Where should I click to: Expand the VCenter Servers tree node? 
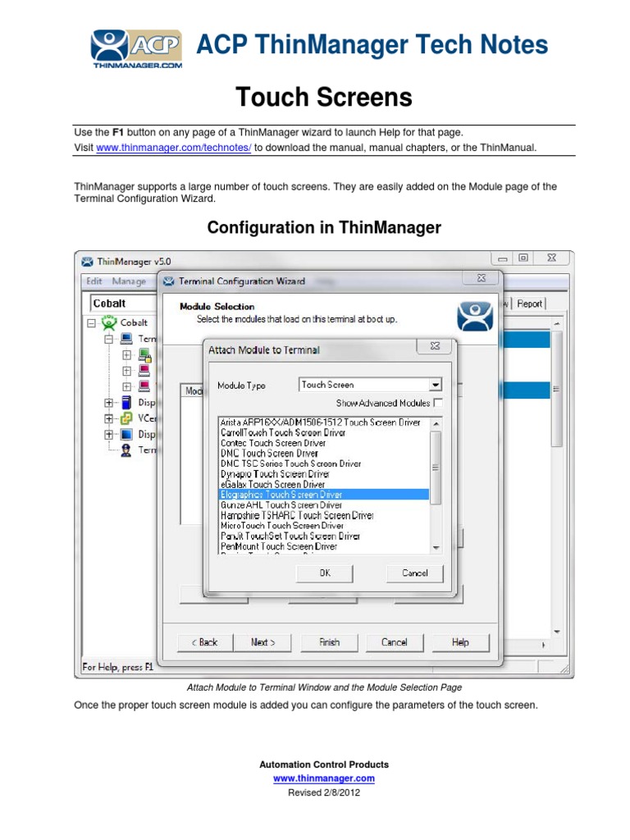[109, 418]
